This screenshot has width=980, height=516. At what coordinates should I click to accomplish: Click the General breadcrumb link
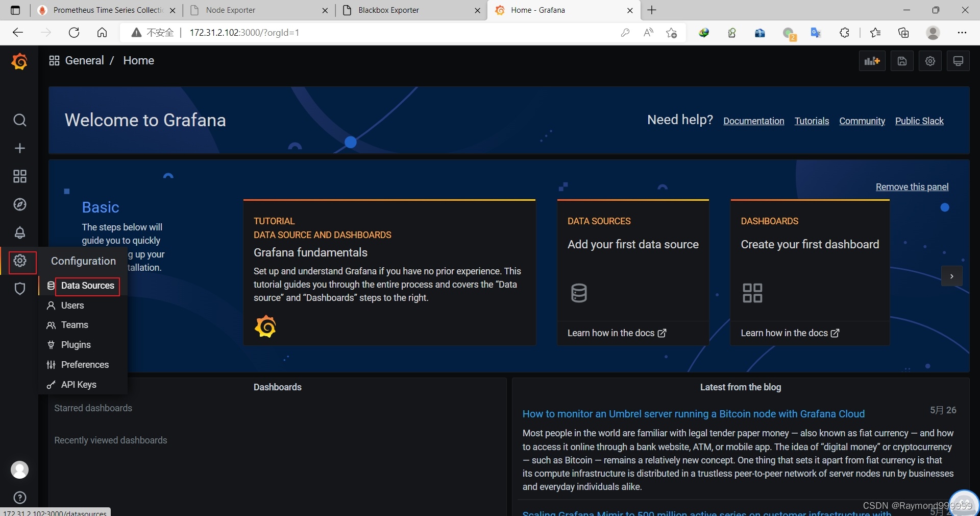(x=84, y=61)
